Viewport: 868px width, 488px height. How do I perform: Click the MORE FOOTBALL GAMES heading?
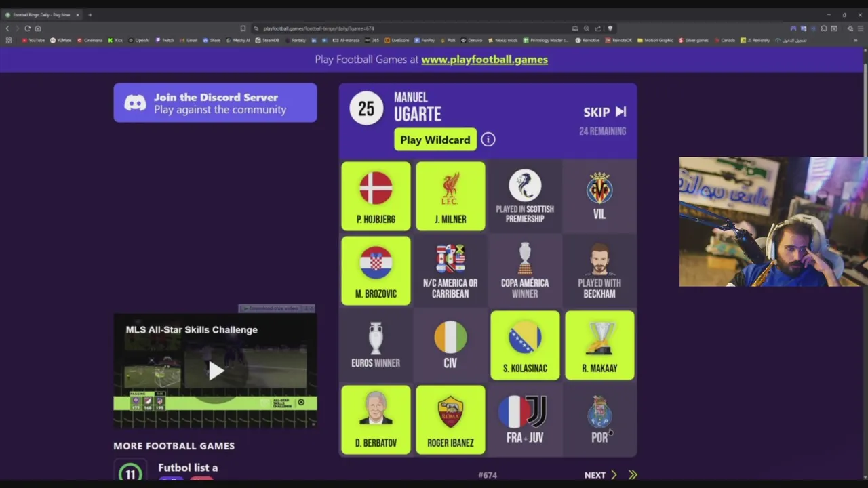tap(174, 446)
